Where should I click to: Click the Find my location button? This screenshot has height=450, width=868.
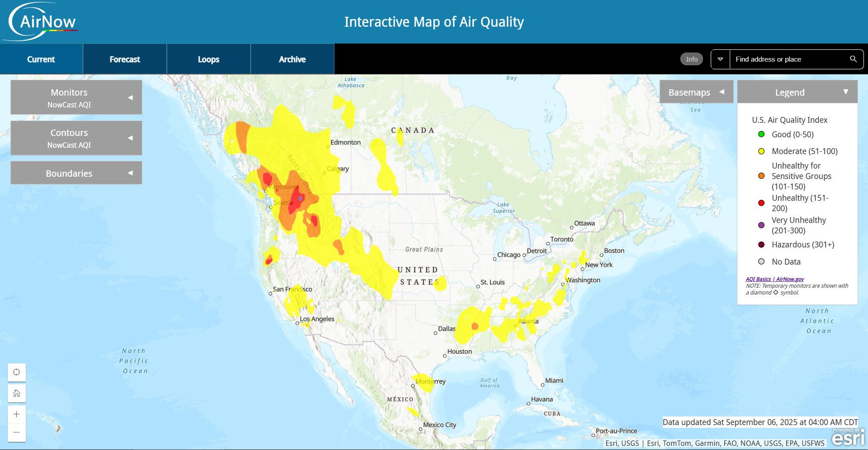coord(17,372)
